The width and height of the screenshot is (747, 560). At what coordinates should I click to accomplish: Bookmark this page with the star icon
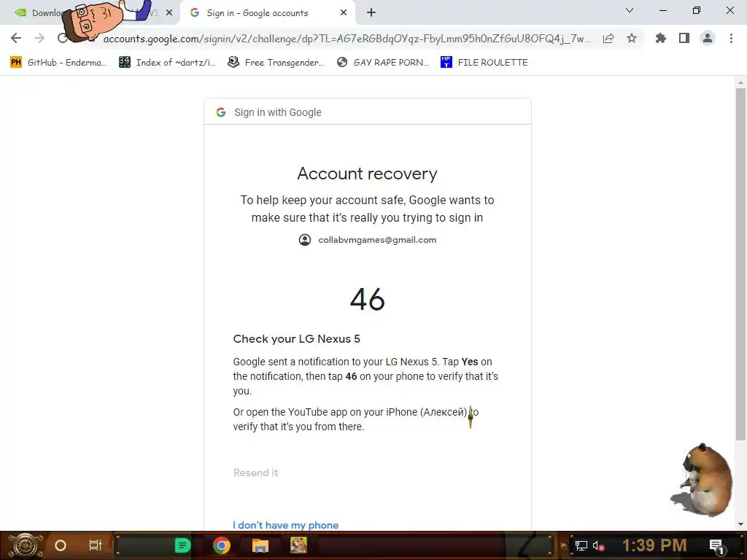[632, 38]
